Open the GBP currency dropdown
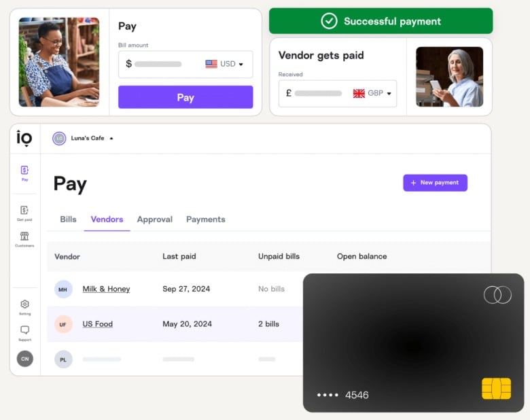Screen dimensions: 530x420 click(x=372, y=93)
